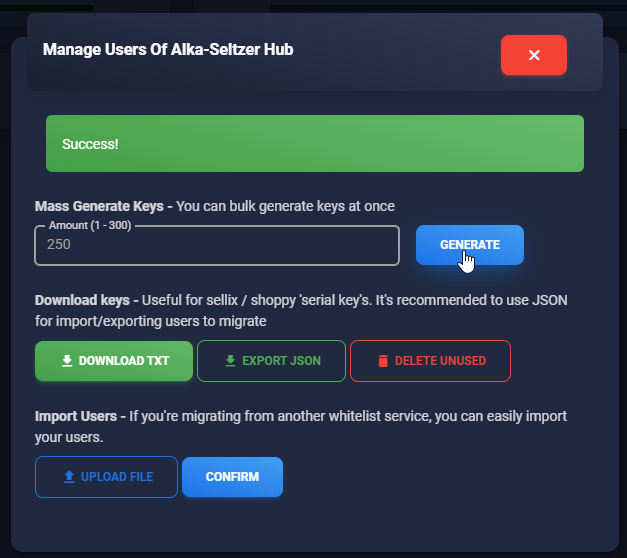Click the 'Download keys' description text
The image size is (627, 558).
pyautogui.click(x=301, y=310)
